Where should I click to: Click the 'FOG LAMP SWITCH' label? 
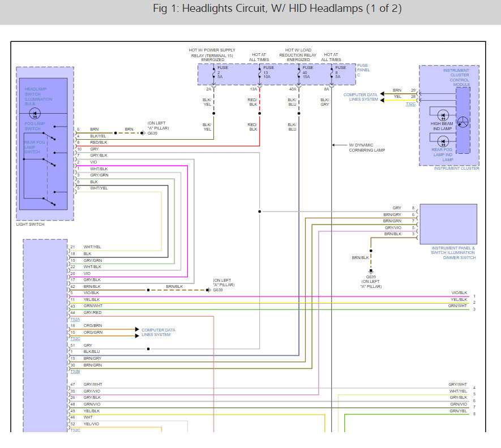35,126
